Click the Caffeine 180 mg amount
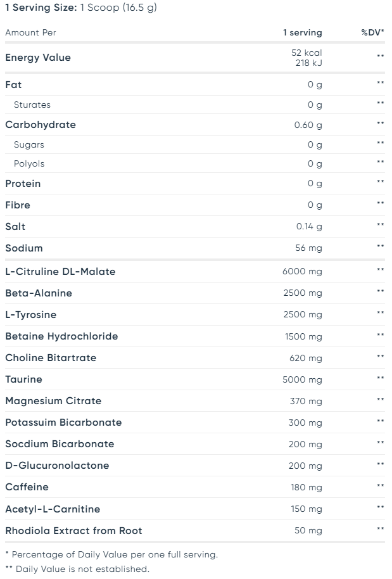The image size is (392, 579). click(305, 487)
